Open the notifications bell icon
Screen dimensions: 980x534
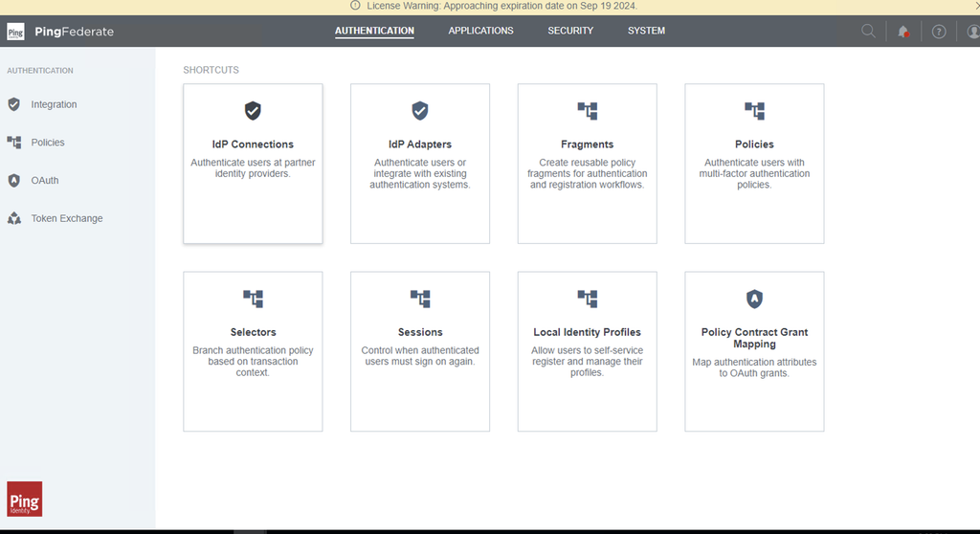[903, 32]
